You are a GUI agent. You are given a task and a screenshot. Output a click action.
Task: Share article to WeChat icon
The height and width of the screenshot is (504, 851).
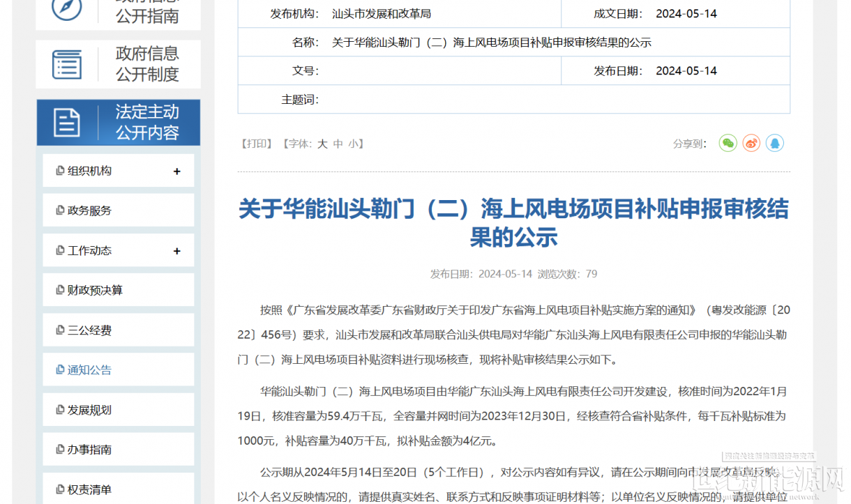[x=728, y=143]
